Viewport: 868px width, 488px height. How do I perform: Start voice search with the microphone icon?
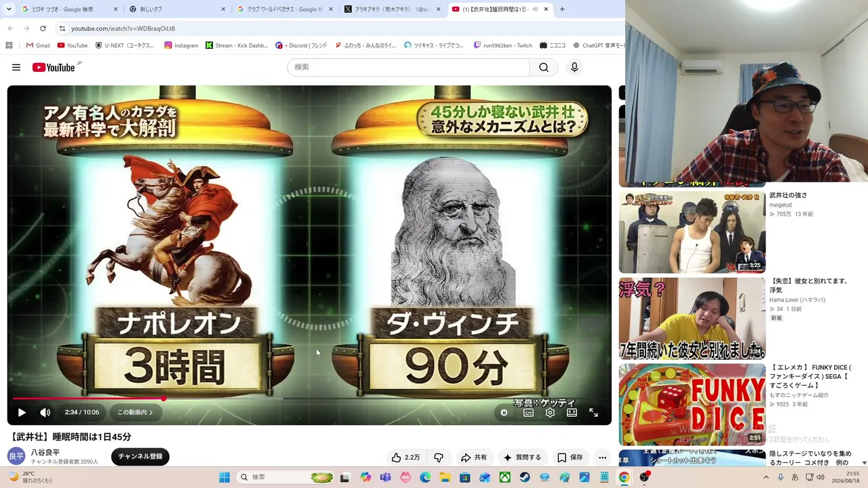pyautogui.click(x=574, y=67)
